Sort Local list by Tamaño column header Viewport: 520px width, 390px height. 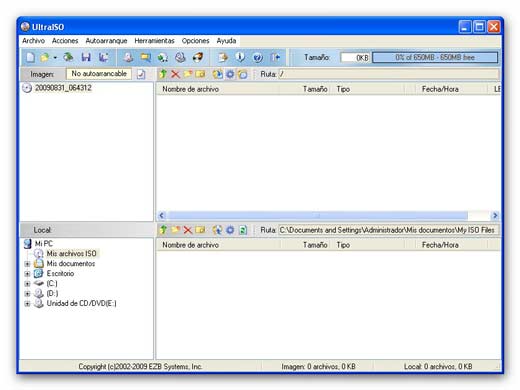307,245
